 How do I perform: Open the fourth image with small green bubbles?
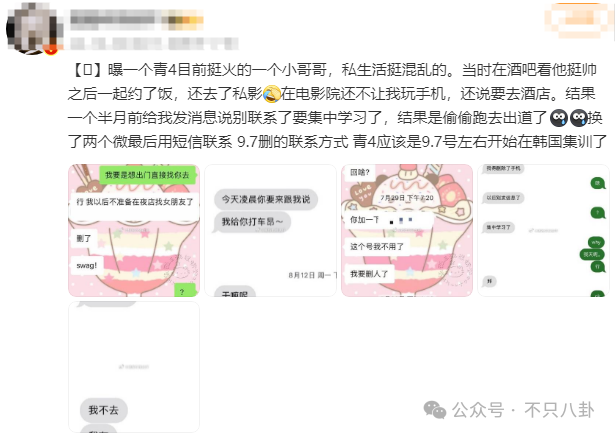coord(544,231)
